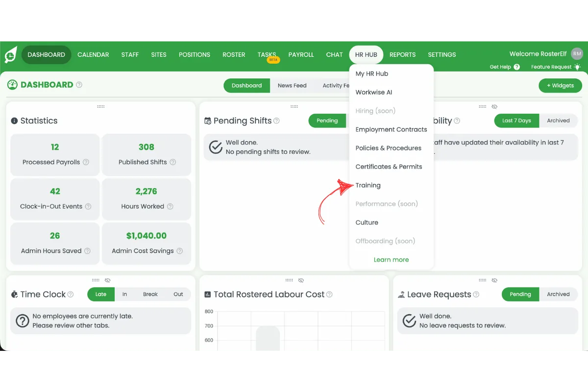Open help icon beside Clock-in-Out Events

88,206
